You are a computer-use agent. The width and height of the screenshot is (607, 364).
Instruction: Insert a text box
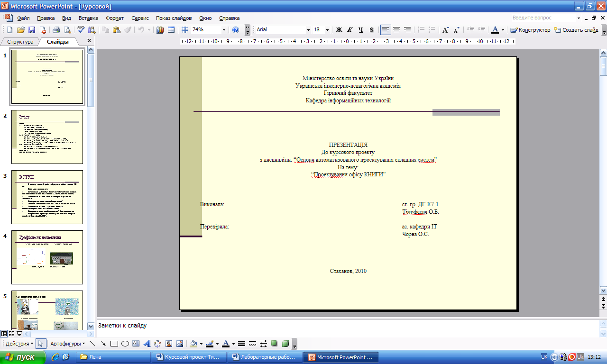(x=136, y=344)
